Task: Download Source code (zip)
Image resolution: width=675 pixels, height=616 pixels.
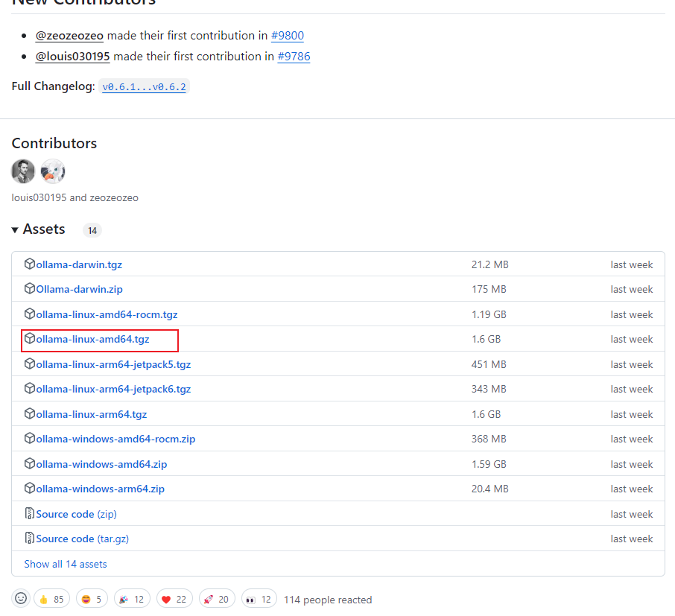Action: click(x=76, y=515)
